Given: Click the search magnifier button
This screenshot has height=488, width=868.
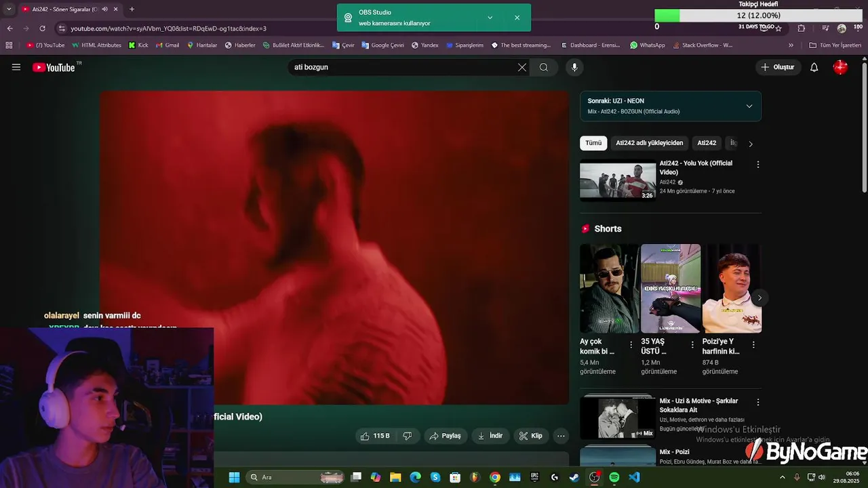Looking at the screenshot, I should pos(544,67).
